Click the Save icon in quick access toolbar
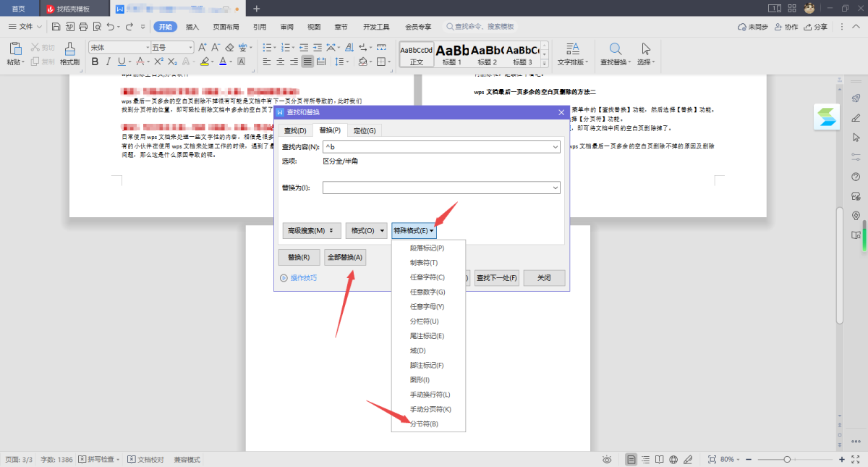868x467 pixels. [56, 27]
